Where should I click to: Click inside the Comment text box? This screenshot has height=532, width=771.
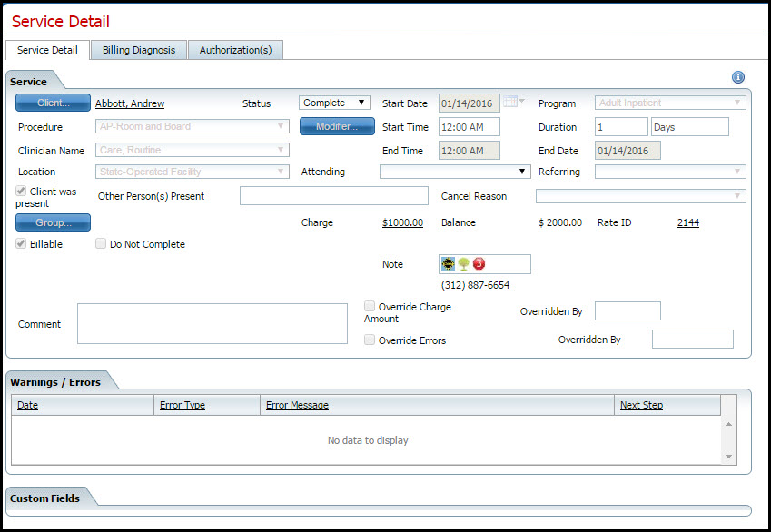(x=212, y=323)
